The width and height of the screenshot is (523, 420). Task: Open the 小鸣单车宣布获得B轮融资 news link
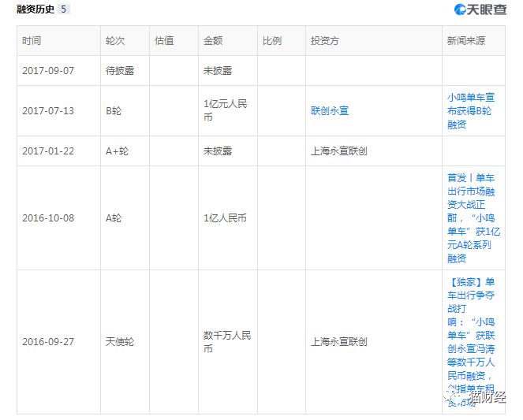pos(471,111)
